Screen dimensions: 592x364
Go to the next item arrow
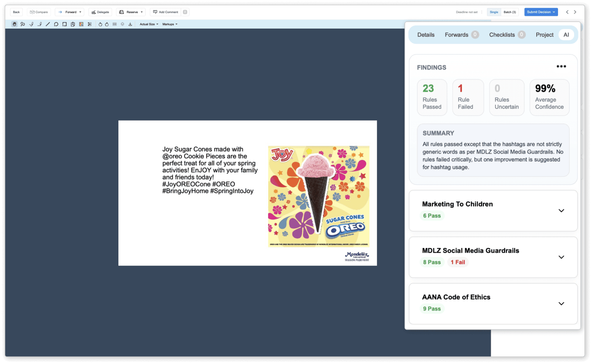575,12
